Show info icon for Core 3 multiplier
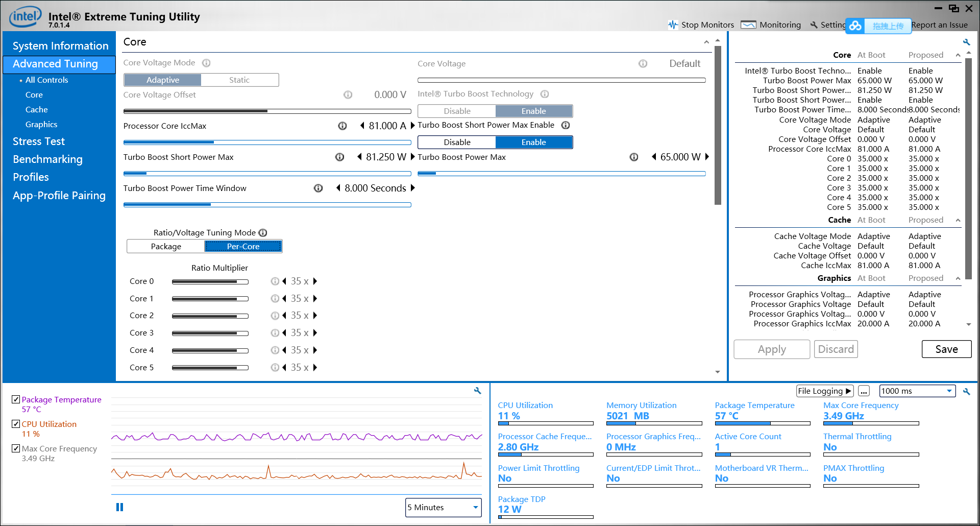 click(x=275, y=332)
